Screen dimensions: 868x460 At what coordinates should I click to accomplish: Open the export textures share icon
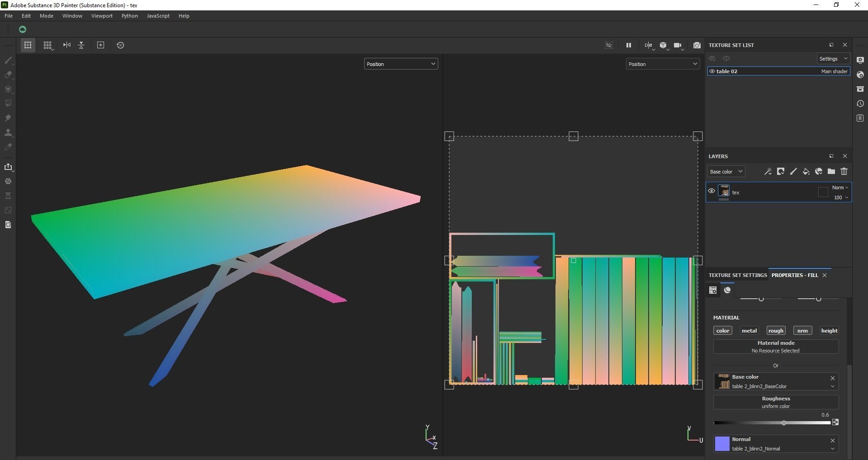pyautogui.click(x=8, y=167)
